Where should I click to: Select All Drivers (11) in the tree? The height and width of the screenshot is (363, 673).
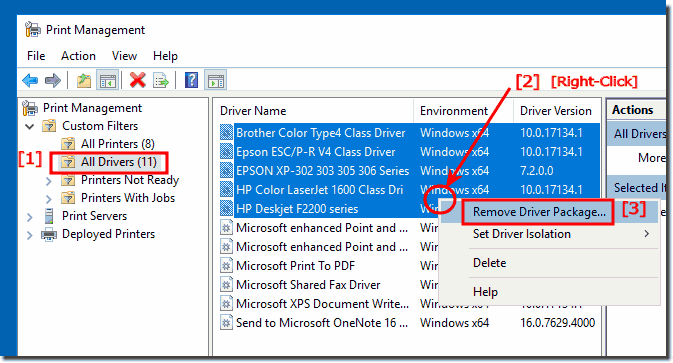coord(119,162)
